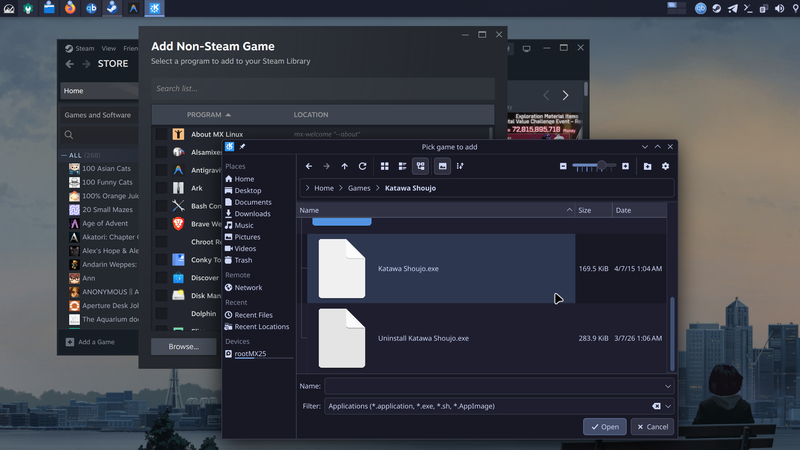Create a new folder
The image size is (800, 450).
647,166
